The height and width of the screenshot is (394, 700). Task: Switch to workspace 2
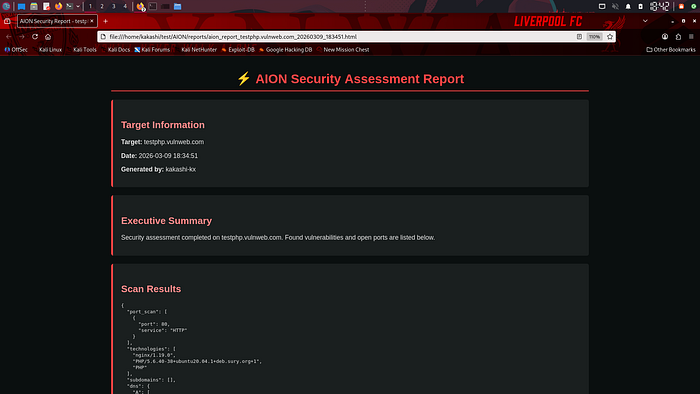pos(102,6)
